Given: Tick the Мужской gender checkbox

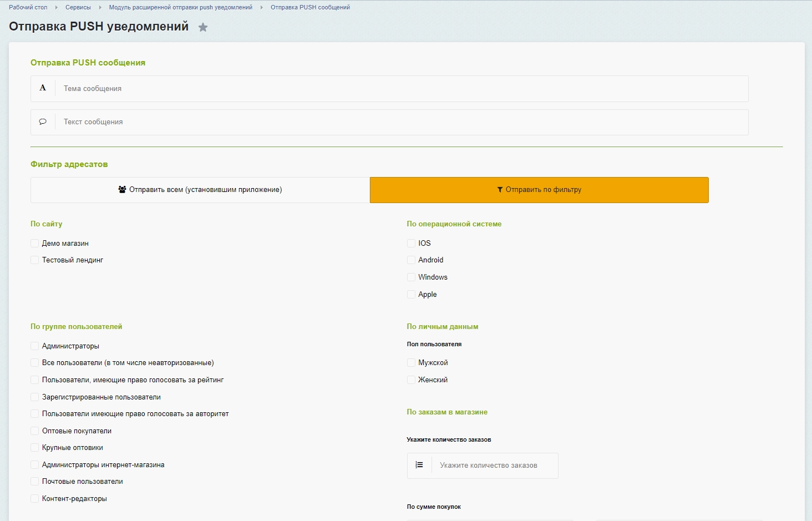Looking at the screenshot, I should coord(411,363).
